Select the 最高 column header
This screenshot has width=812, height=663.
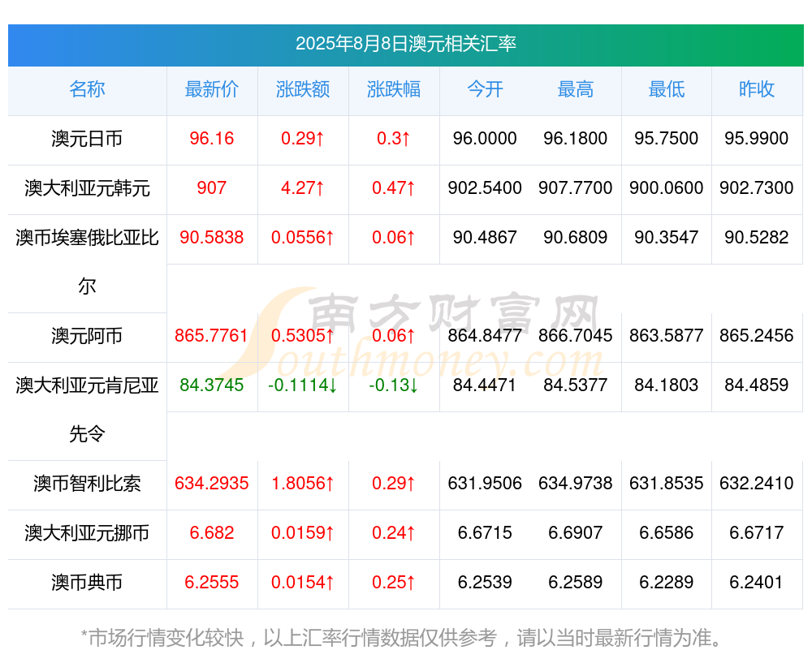click(576, 89)
